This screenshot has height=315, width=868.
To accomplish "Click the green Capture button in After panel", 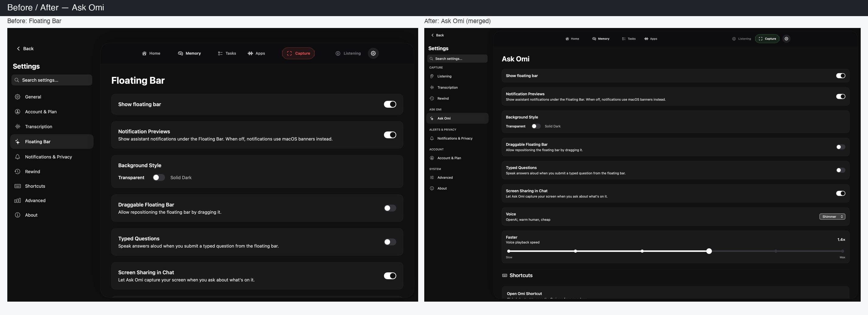I will click(767, 39).
